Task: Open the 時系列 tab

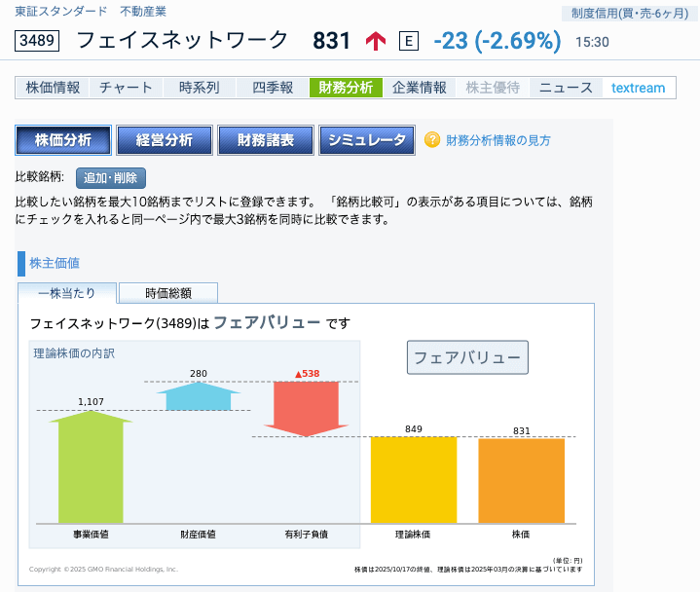Action: 200,88
